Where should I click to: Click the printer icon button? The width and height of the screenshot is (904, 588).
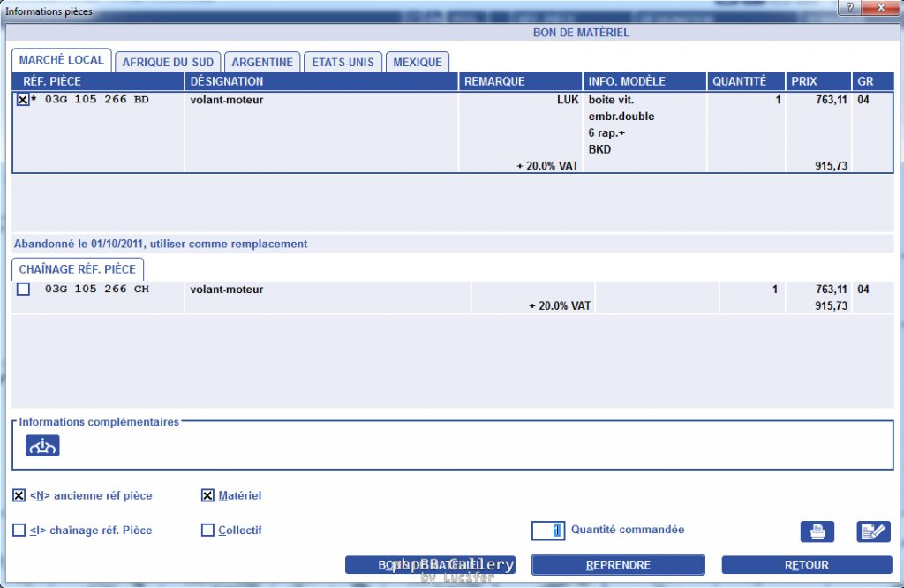click(817, 531)
